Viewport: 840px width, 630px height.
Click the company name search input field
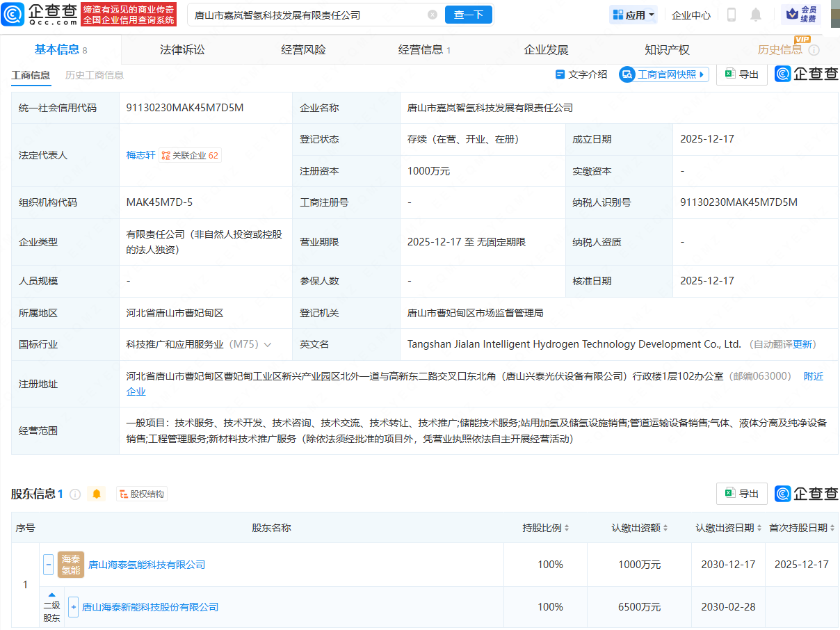pyautogui.click(x=306, y=15)
